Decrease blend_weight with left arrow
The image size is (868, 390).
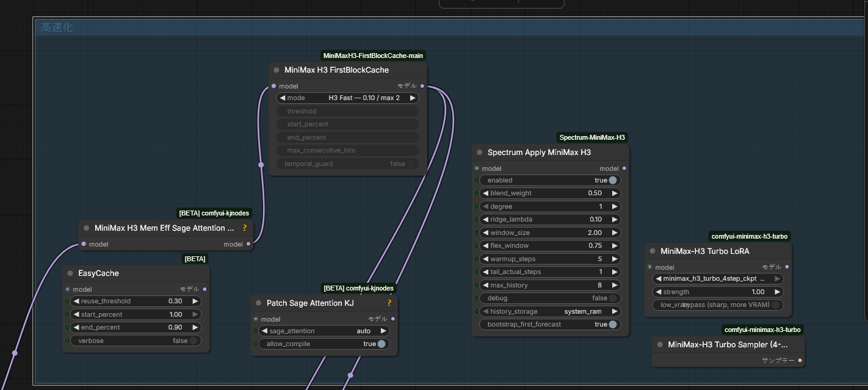[485, 193]
